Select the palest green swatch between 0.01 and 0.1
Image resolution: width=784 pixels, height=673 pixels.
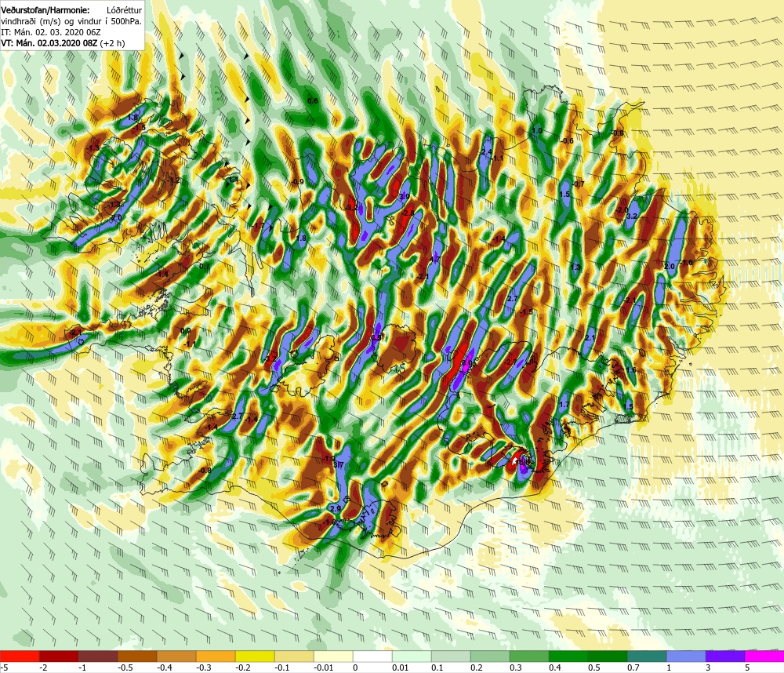pos(412,656)
